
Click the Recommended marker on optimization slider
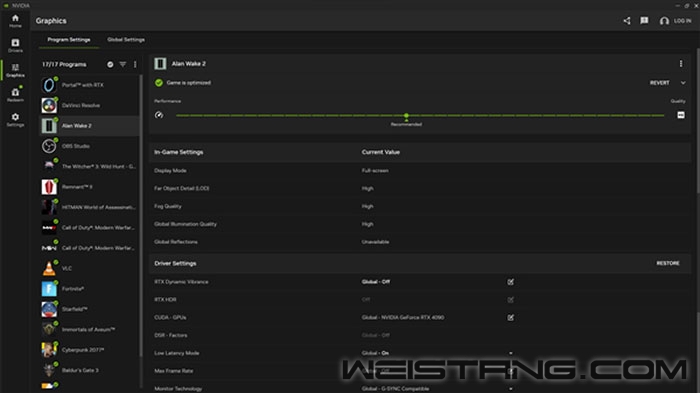coord(406,116)
